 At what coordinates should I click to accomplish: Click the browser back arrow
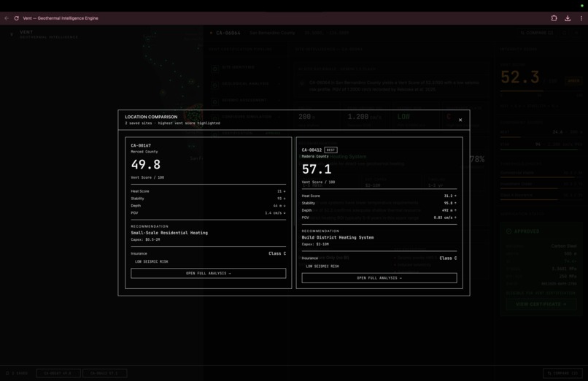pyautogui.click(x=7, y=18)
